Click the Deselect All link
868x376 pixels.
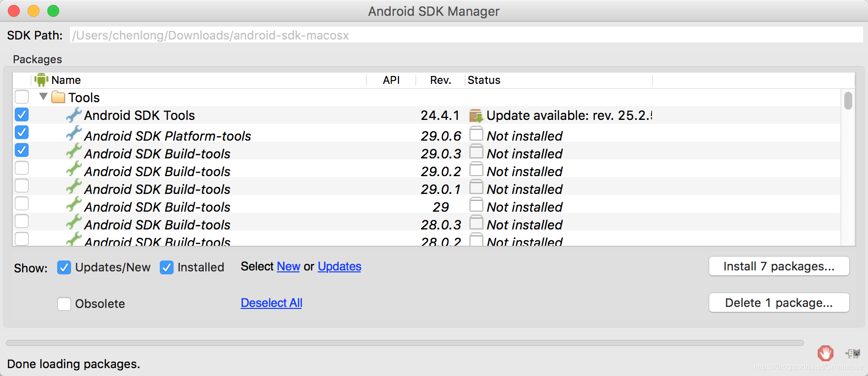272,303
